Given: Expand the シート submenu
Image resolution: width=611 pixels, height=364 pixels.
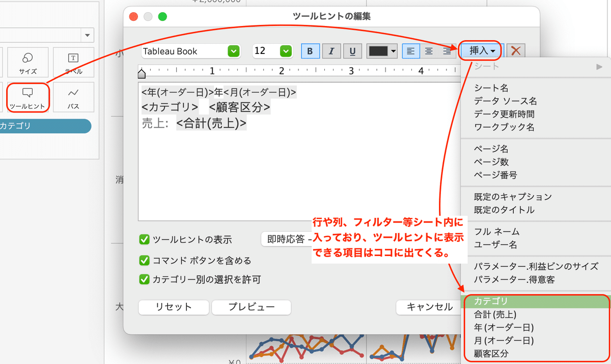Looking at the screenshot, I should [536, 66].
